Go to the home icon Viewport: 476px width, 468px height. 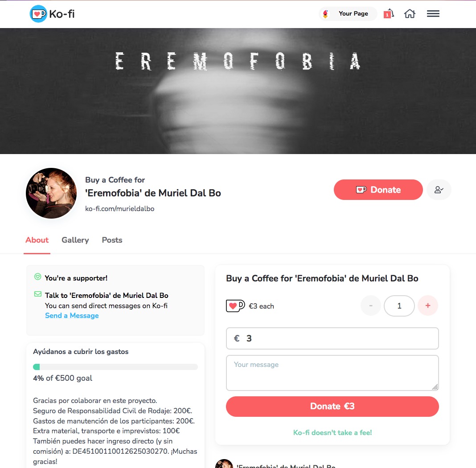coord(410,14)
